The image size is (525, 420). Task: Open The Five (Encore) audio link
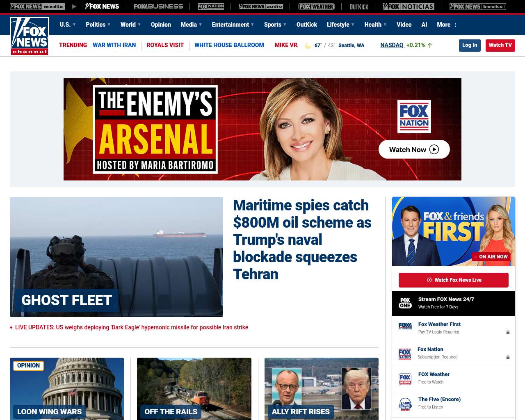tap(439, 399)
